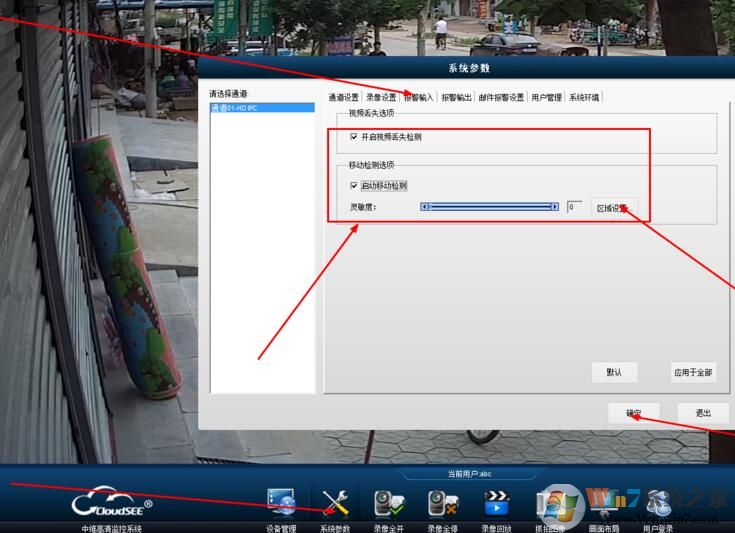Click the 区域设置 button
The height and width of the screenshot is (533, 735).
(x=613, y=207)
